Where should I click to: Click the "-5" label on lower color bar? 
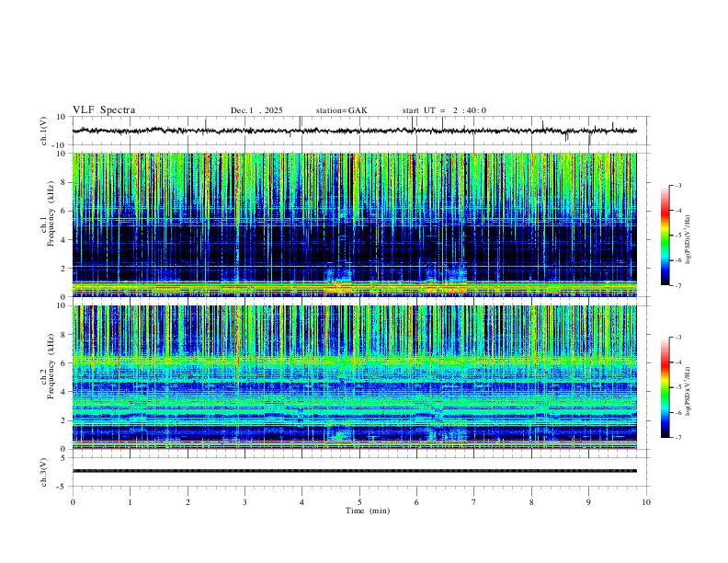pyautogui.click(x=677, y=387)
